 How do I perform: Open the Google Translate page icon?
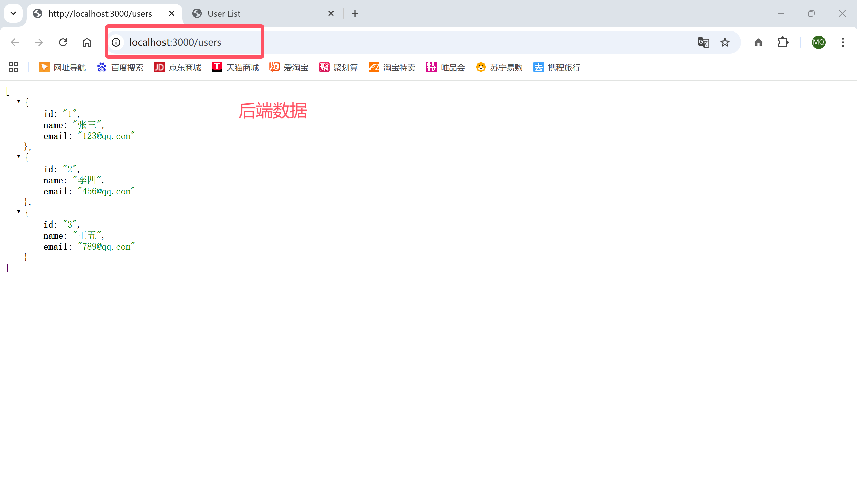pyautogui.click(x=703, y=42)
